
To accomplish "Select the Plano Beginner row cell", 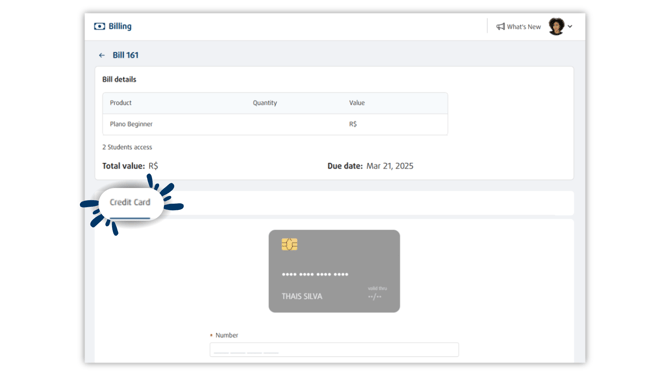I will pyautogui.click(x=131, y=124).
